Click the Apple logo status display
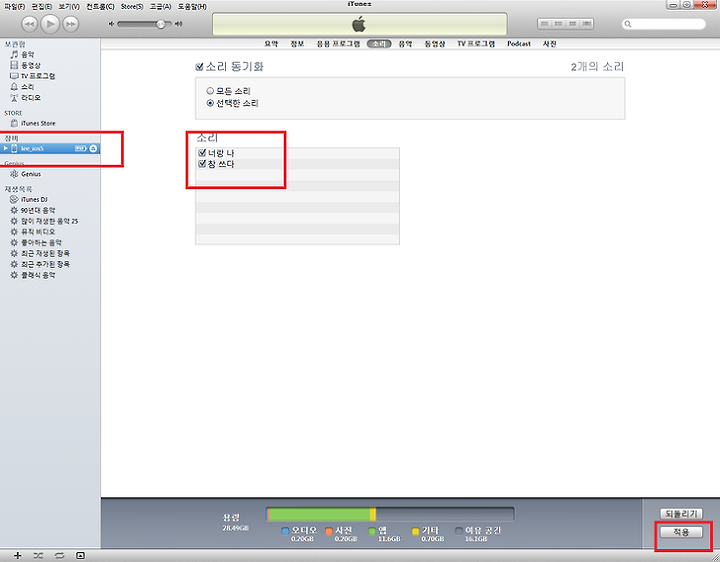The height and width of the screenshot is (562, 720). coord(359,24)
